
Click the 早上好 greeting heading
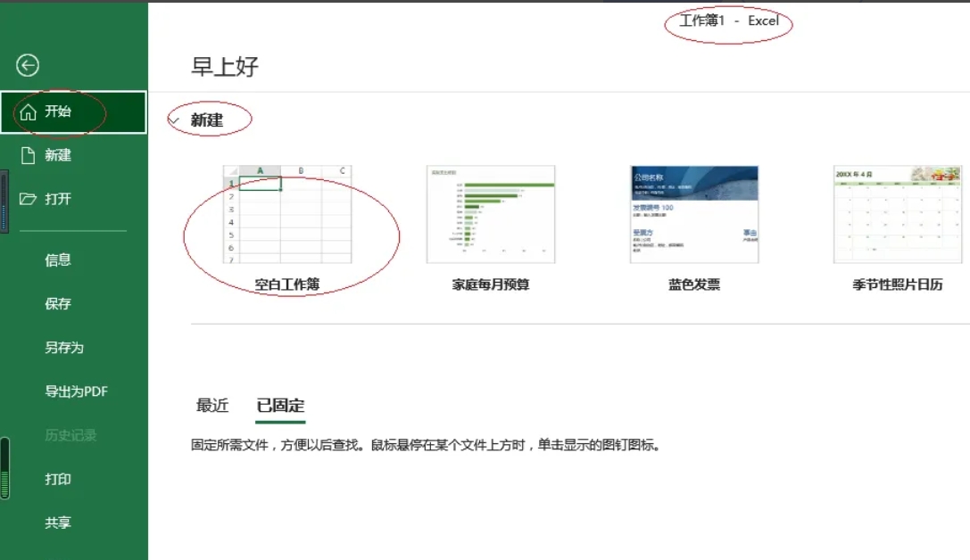222,67
